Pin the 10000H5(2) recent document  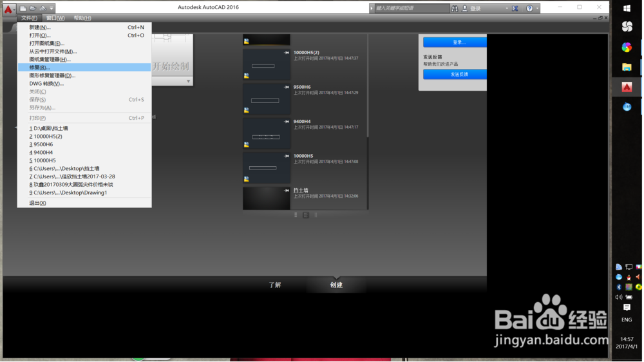(287, 53)
